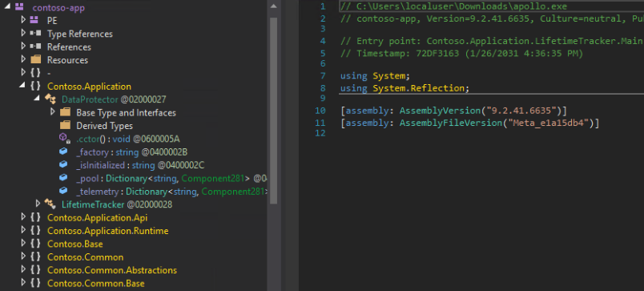Expand Contoso.Application.Api namespace
Screen dimensions: 644x291
click(23, 217)
